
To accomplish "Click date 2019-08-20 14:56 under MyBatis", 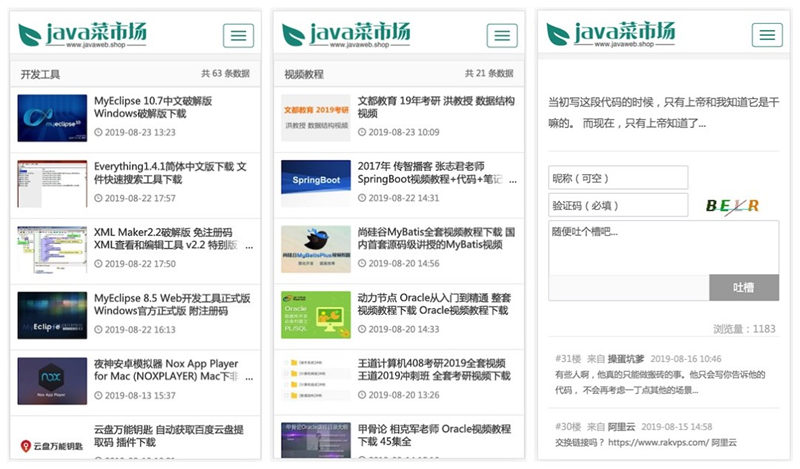I will [x=404, y=263].
